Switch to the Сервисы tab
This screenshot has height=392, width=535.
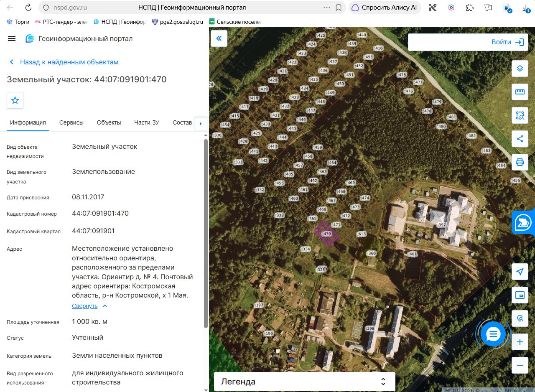click(x=71, y=122)
